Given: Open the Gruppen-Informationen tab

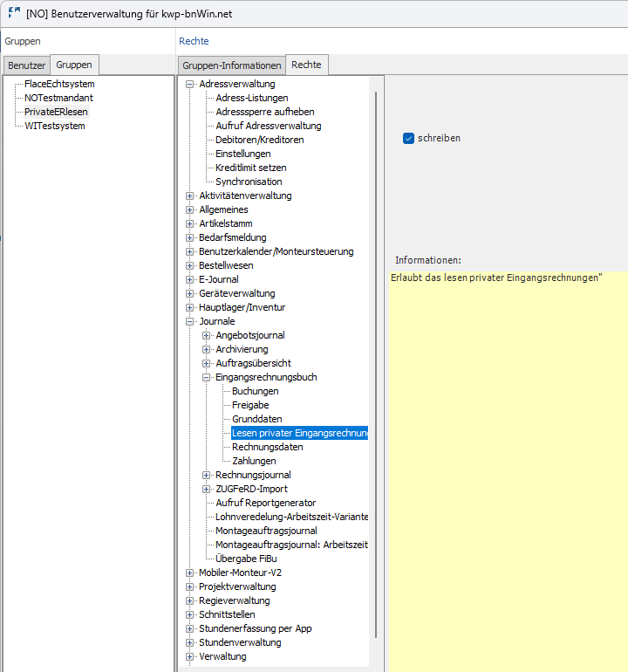Looking at the screenshot, I should click(x=232, y=65).
